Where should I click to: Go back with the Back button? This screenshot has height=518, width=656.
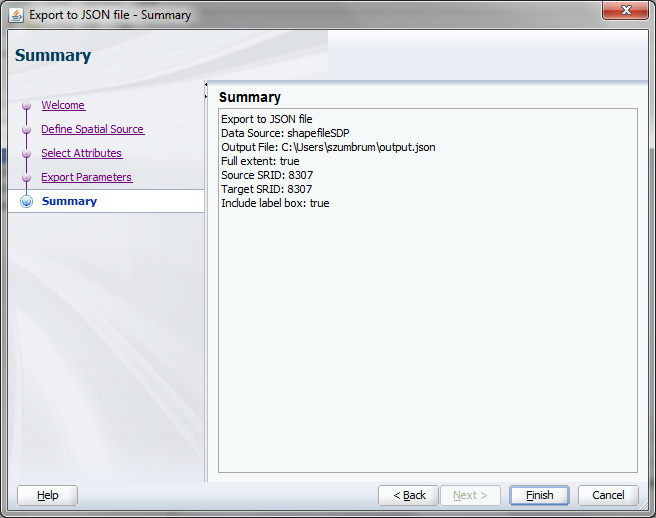pos(409,495)
